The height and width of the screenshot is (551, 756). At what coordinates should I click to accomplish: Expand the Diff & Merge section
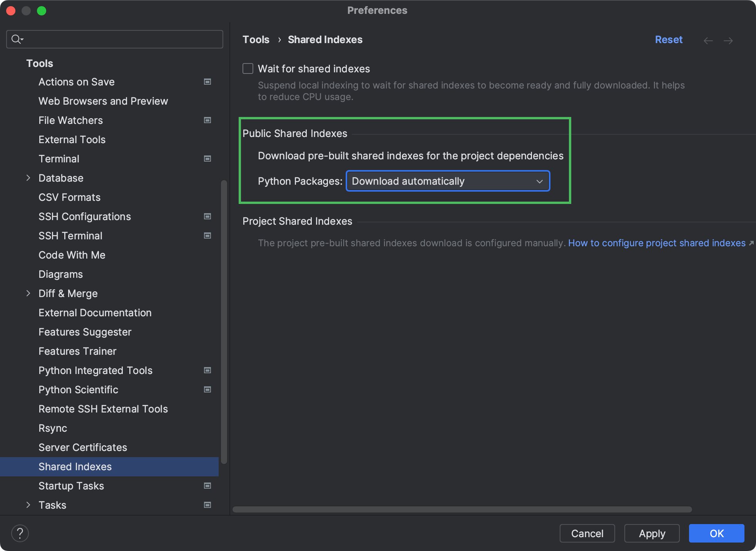(28, 293)
